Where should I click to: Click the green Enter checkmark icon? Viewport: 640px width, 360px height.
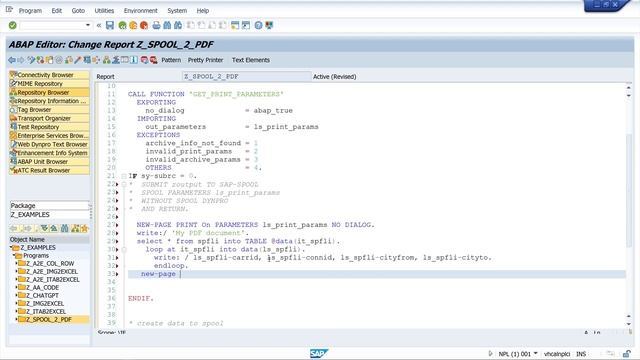pos(13,25)
